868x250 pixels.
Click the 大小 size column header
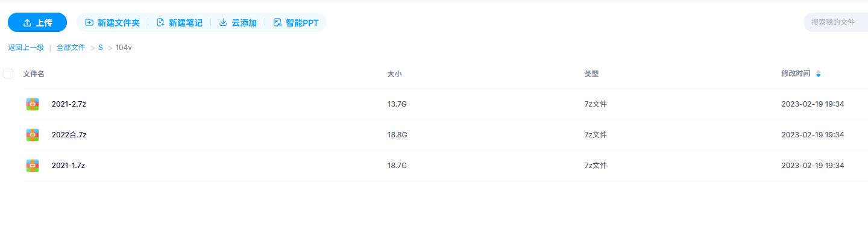[x=394, y=74]
